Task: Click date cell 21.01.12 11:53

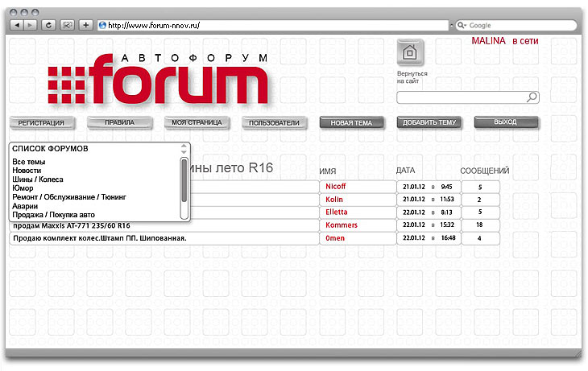Action: (429, 200)
